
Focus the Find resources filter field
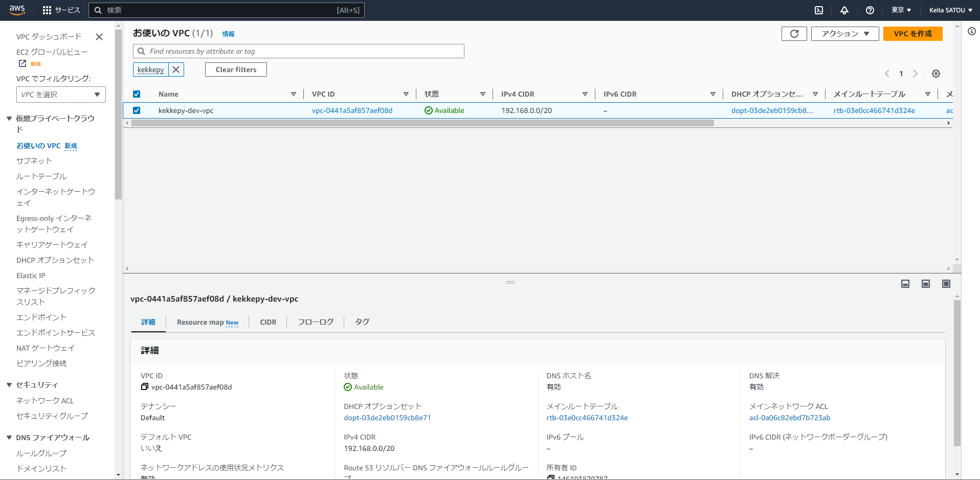tap(299, 51)
